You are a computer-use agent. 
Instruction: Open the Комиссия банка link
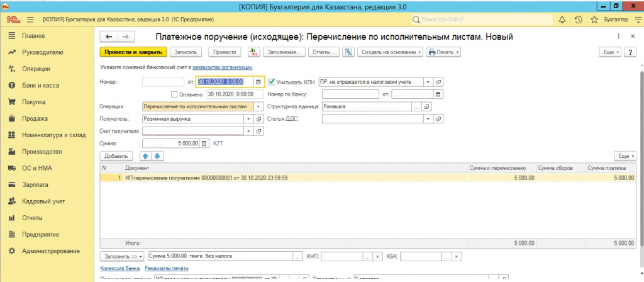tap(120, 268)
